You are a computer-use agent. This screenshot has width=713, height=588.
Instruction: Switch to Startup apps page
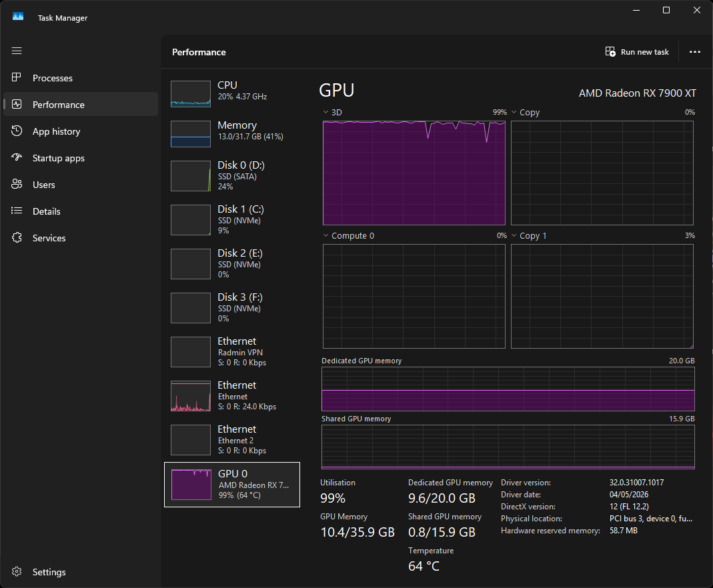tap(81, 158)
